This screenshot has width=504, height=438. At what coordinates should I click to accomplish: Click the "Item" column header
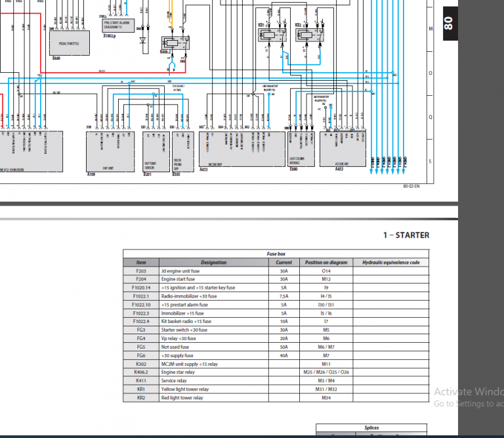[x=141, y=263]
